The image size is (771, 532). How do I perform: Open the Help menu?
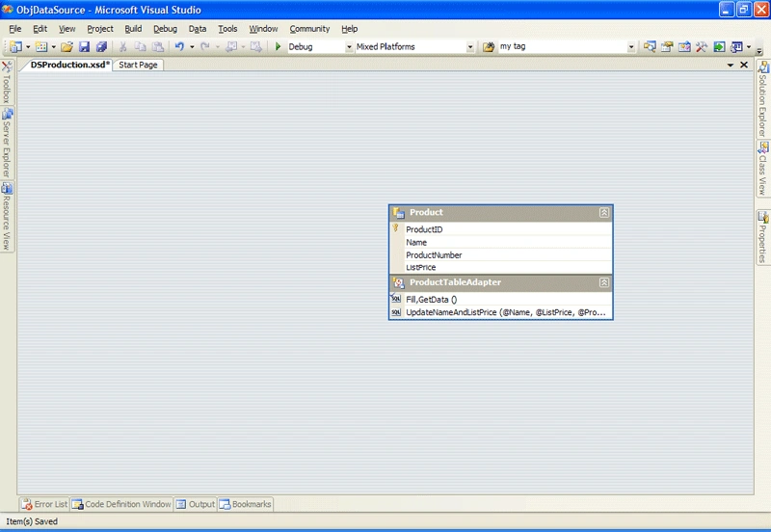pos(350,29)
